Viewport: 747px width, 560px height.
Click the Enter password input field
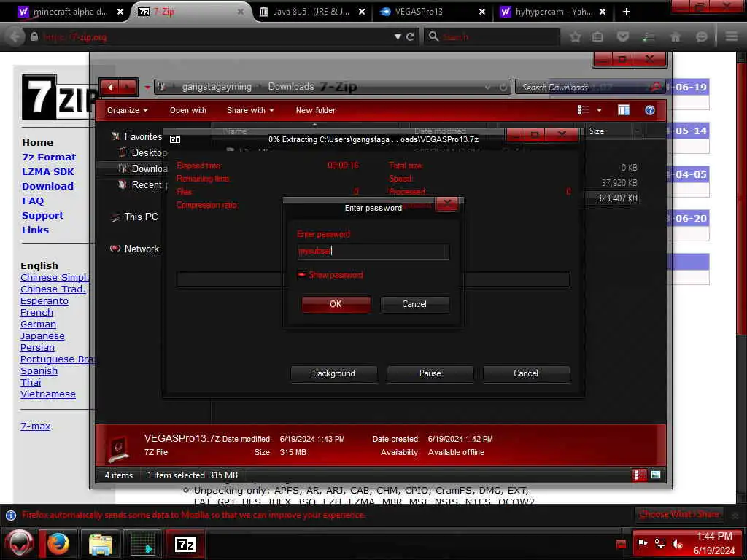373,251
